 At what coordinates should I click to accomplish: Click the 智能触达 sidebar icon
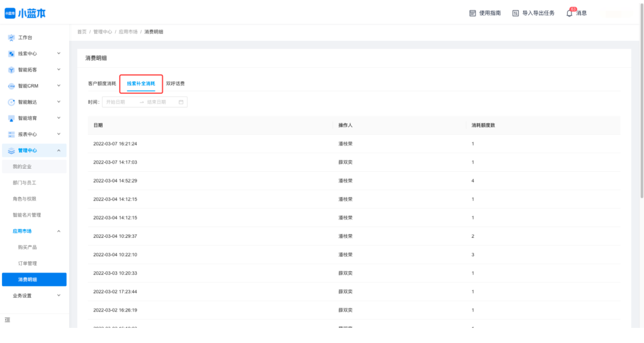click(11, 102)
